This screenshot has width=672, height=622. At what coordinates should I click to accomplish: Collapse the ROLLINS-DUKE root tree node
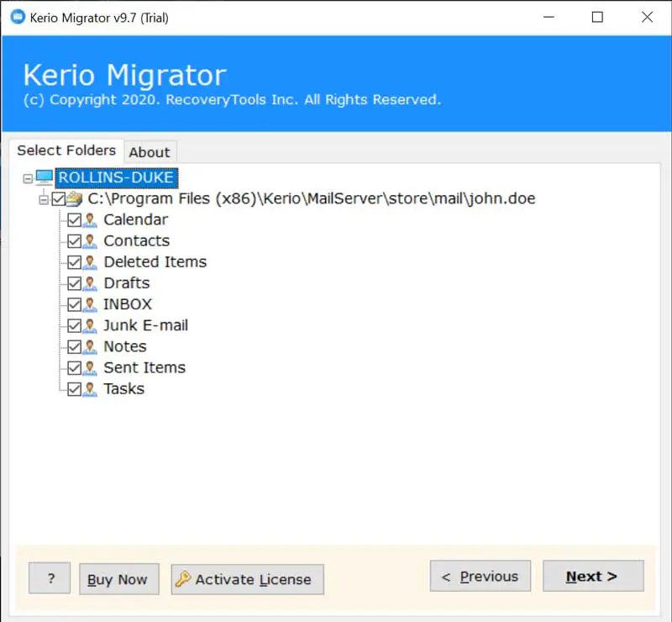tap(28, 178)
